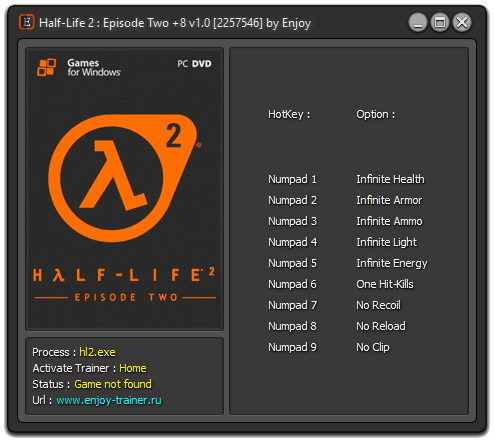Minimize the trainer window
The height and width of the screenshot is (442, 494).
point(418,23)
